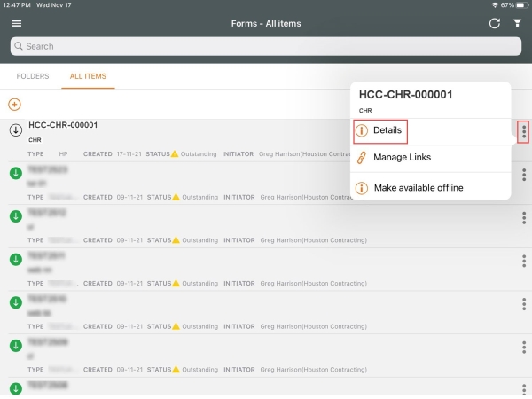Viewport: 532px width, 399px height.
Task: Click the Details info icon
Action: tap(361, 130)
